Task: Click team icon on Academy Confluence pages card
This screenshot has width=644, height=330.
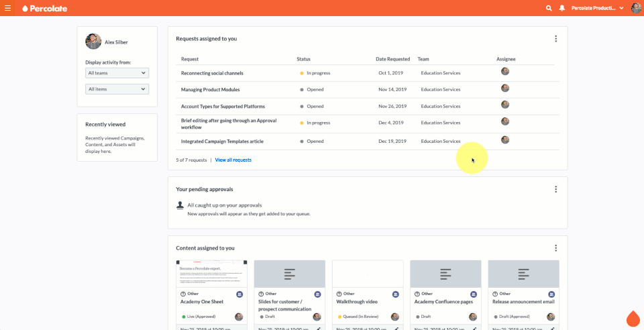Action: 474,294
